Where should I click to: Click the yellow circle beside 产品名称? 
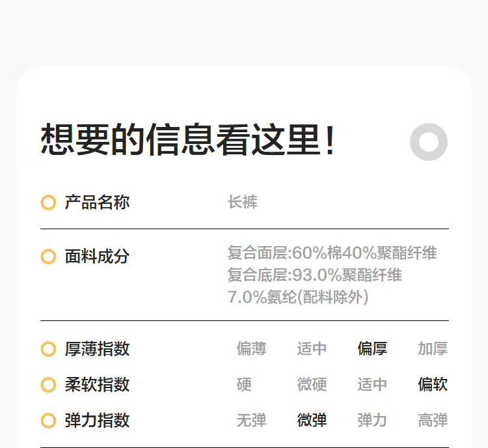[x=48, y=203]
